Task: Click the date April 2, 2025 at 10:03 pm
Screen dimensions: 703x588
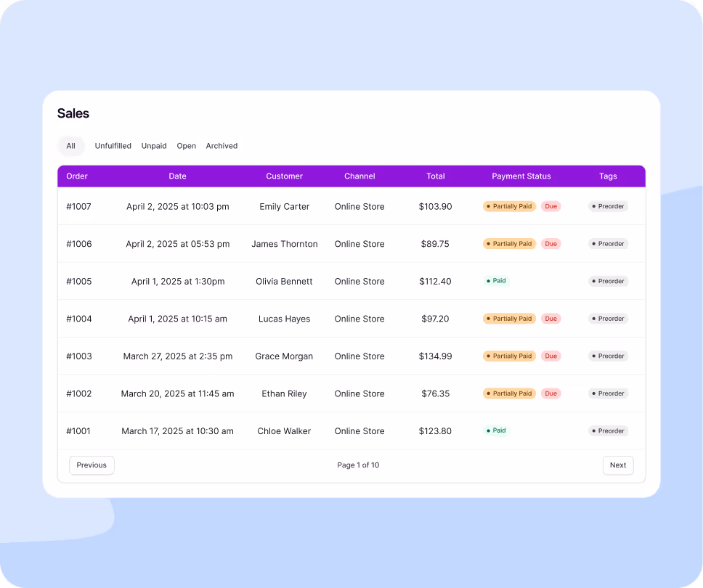Action: (x=177, y=207)
